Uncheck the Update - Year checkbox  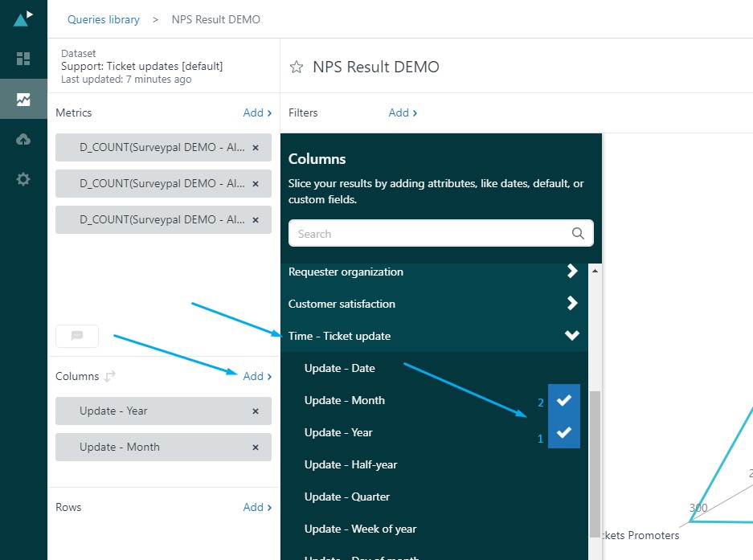(x=564, y=432)
